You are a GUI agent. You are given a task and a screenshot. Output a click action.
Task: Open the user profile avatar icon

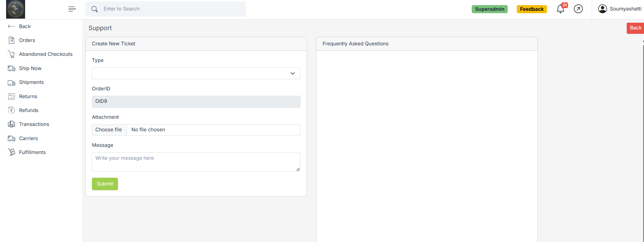point(602,9)
